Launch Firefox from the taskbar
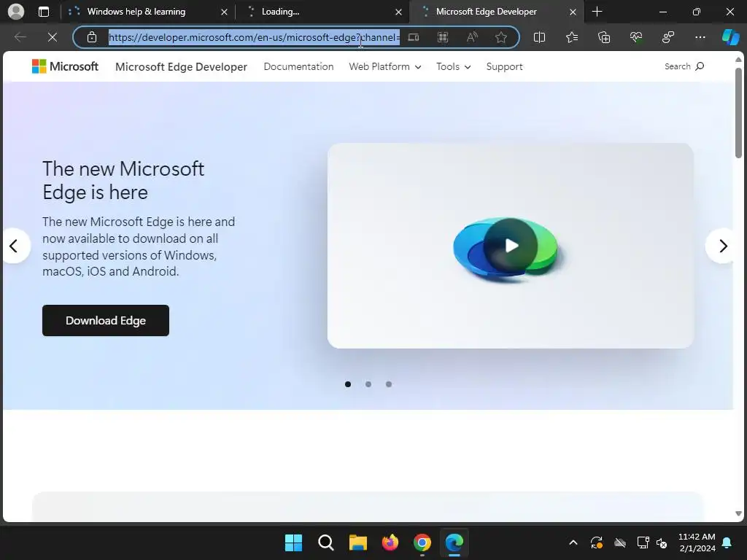Screen dimensions: 747x560 [390, 542]
